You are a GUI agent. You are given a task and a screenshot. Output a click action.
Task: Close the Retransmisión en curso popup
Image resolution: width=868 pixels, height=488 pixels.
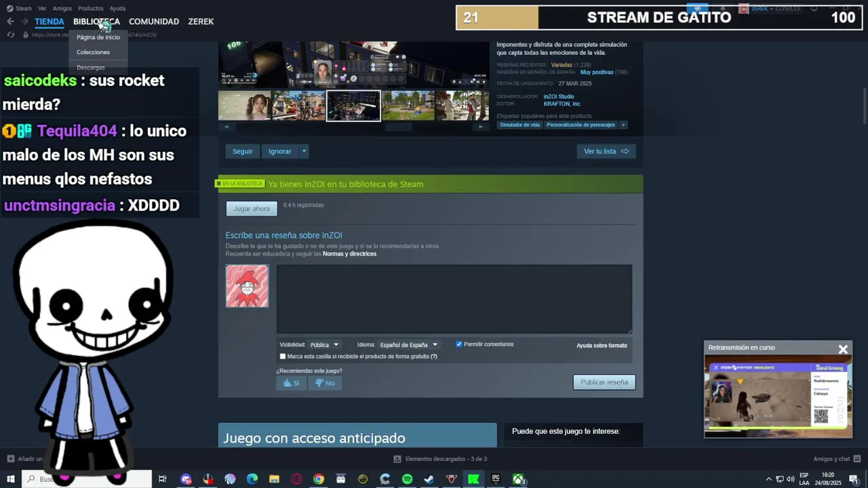pos(843,350)
